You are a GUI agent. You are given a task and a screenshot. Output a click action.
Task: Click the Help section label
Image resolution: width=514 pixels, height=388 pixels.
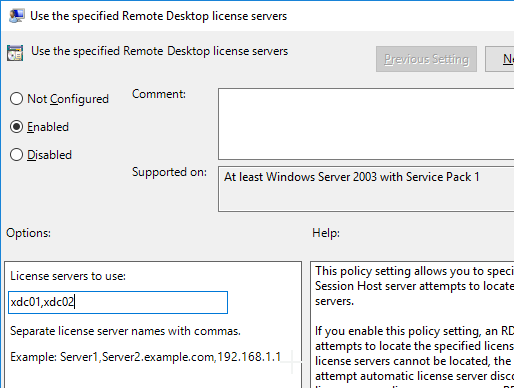(x=326, y=233)
